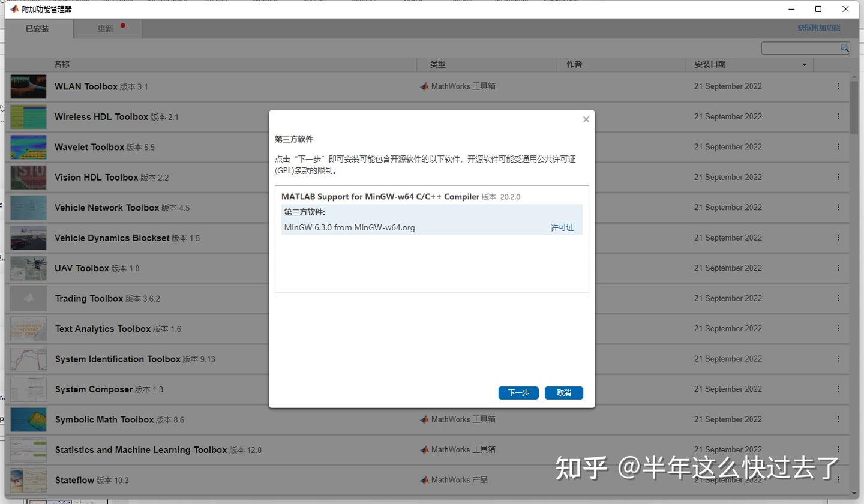Click the Vehicle Dynamics Blockset thumbnail
864x504 pixels.
click(28, 238)
